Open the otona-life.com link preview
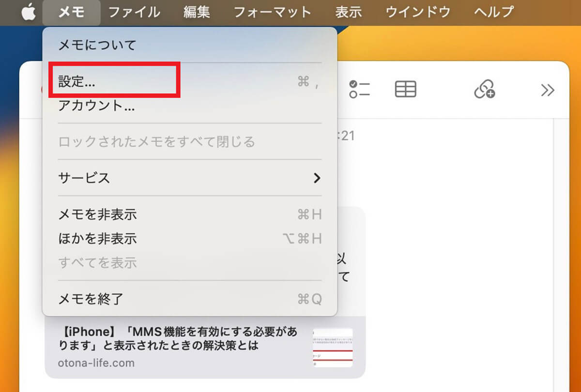 click(x=205, y=347)
